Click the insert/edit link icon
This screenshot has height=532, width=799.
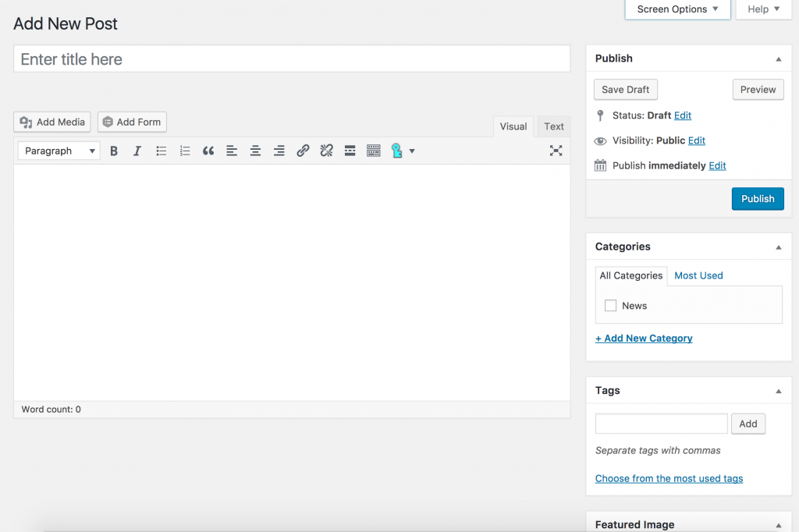click(x=303, y=151)
